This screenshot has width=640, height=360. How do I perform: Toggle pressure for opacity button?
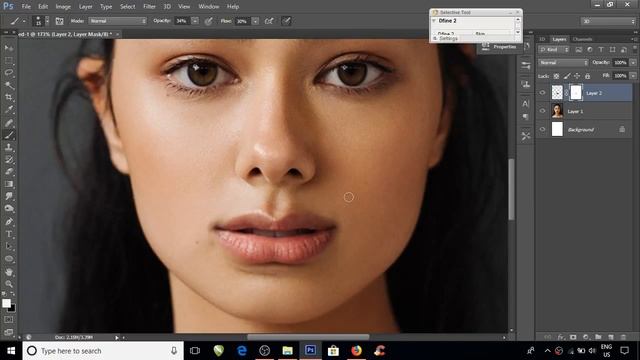209,21
